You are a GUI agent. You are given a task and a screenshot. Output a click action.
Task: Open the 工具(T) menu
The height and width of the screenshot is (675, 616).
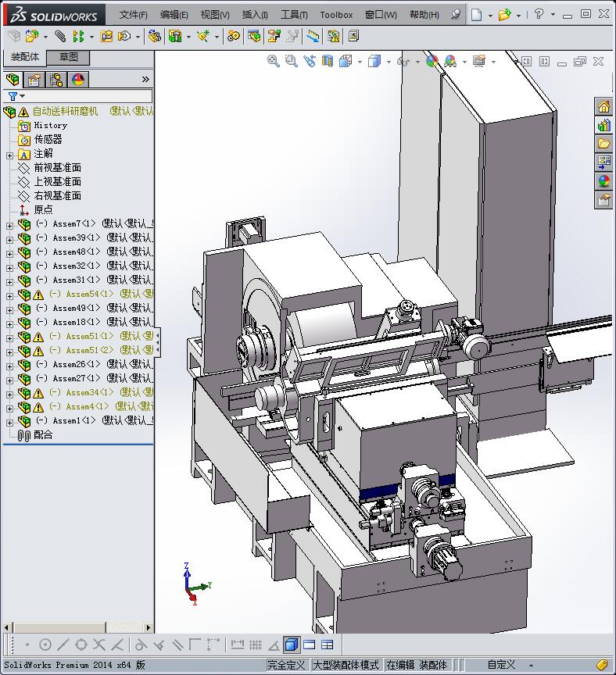(x=294, y=15)
